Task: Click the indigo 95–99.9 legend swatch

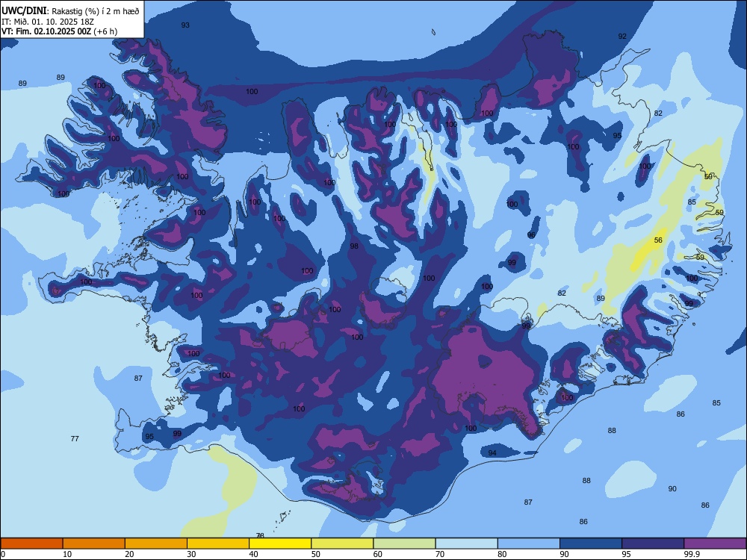Action: pyautogui.click(x=653, y=544)
